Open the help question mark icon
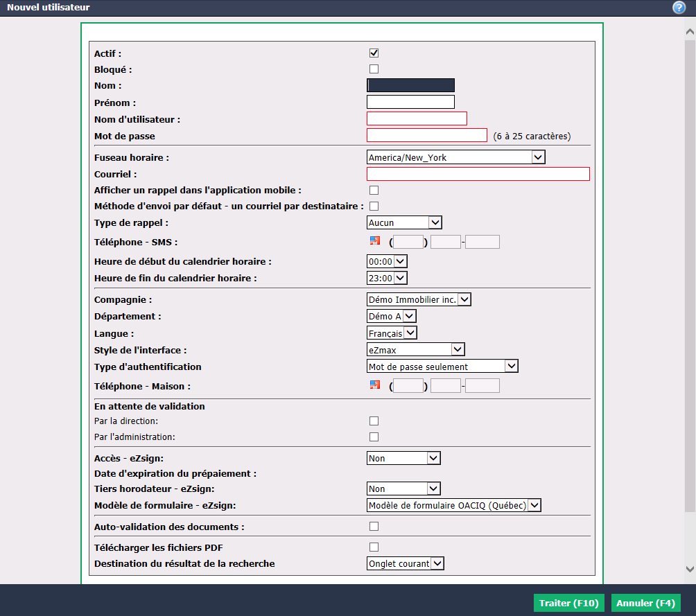Screen dimensions: 696x616 coord(679,8)
